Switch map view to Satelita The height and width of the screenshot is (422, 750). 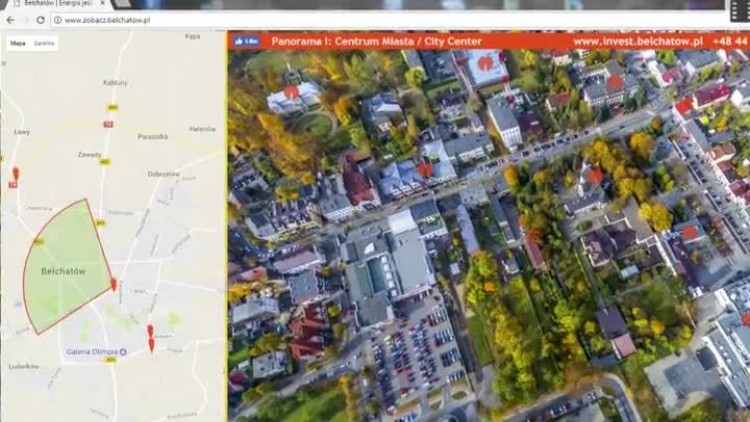[44, 43]
